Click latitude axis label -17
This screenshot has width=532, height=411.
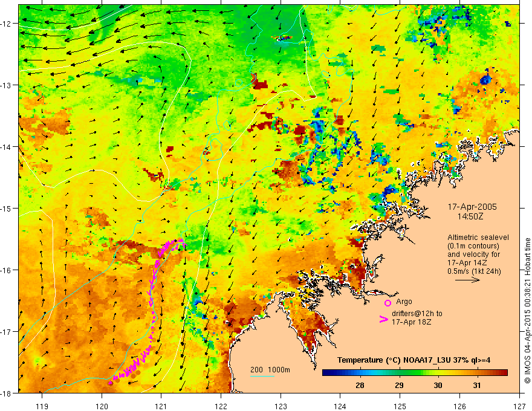pyautogui.click(x=7, y=331)
